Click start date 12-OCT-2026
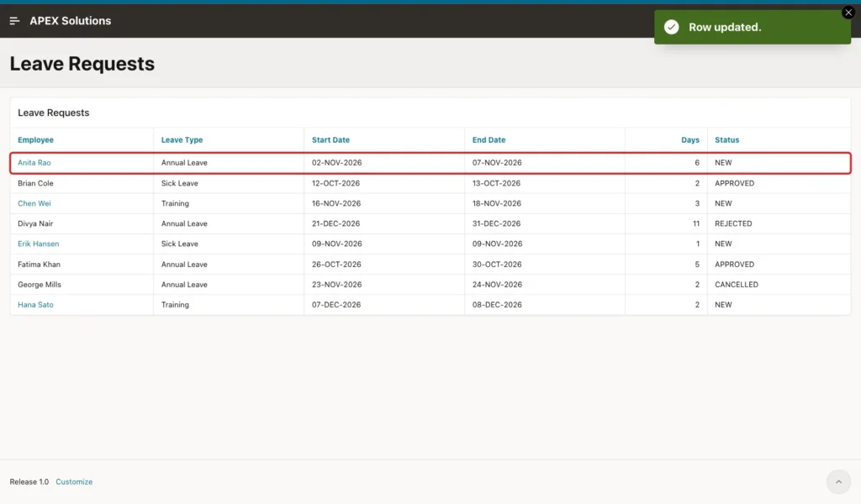This screenshot has width=861, height=504. [x=335, y=183]
